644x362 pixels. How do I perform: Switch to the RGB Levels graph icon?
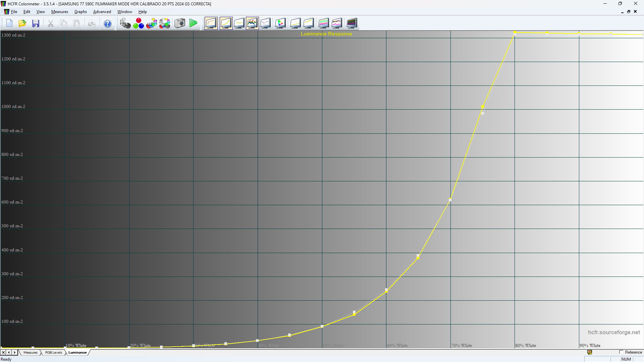click(252, 23)
